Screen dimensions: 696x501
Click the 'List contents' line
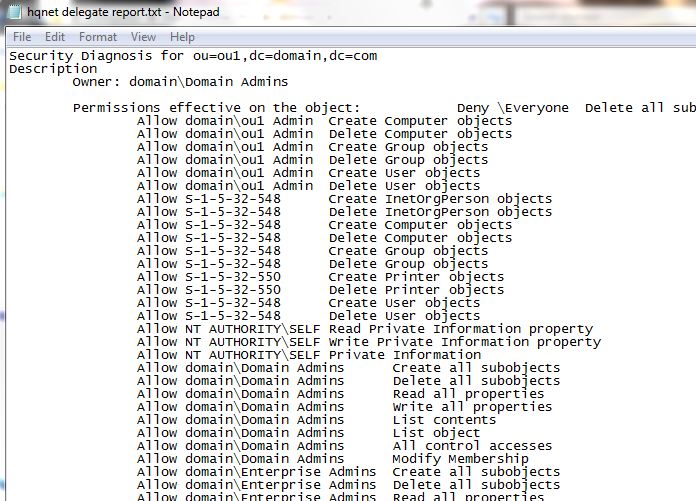click(316, 420)
